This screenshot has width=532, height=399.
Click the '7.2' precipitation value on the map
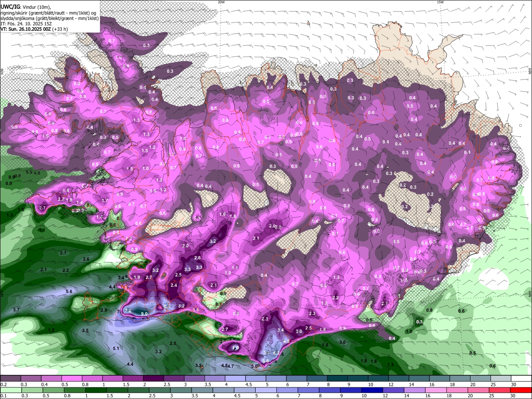(128, 310)
